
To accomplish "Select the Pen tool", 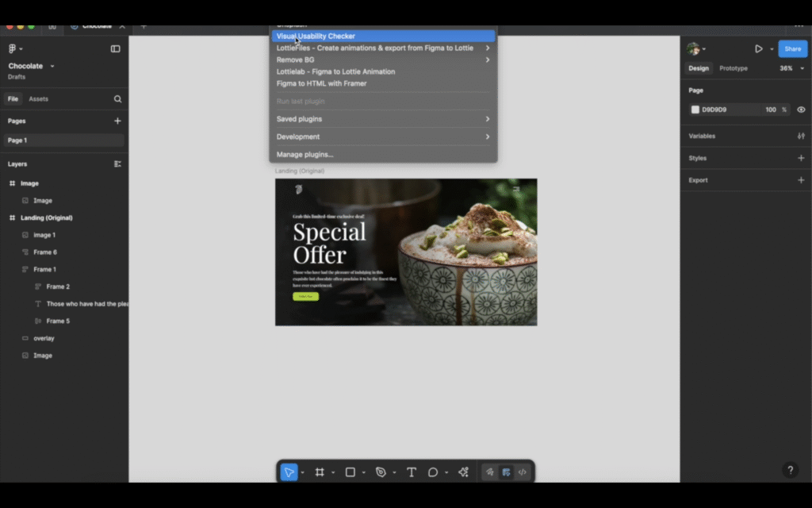I will tap(381, 472).
